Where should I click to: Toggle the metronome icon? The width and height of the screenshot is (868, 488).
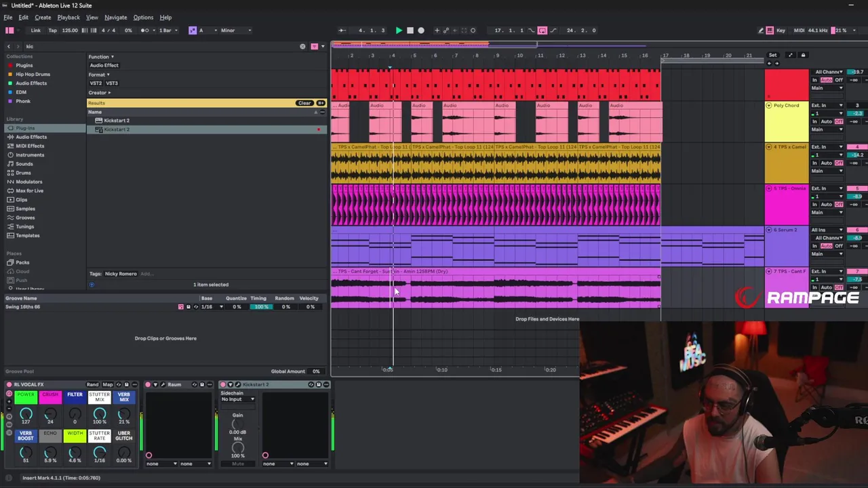146,30
